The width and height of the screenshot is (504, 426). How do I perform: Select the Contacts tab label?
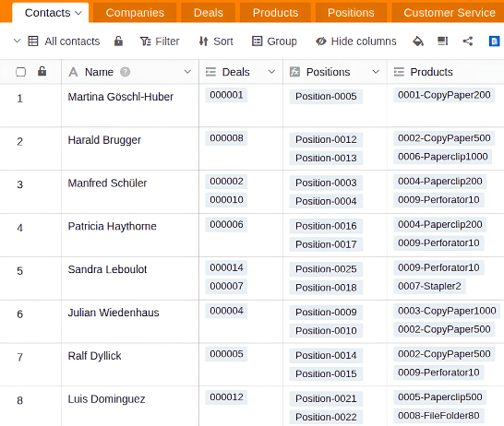48,13
